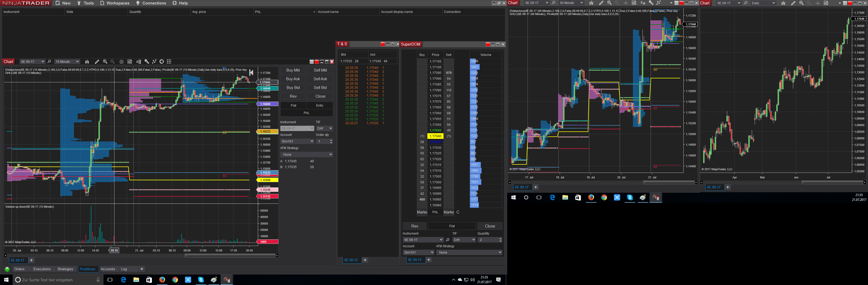Screen dimensions: 868x285
Task: Click Rev button in SuperDOM
Action: point(414,226)
